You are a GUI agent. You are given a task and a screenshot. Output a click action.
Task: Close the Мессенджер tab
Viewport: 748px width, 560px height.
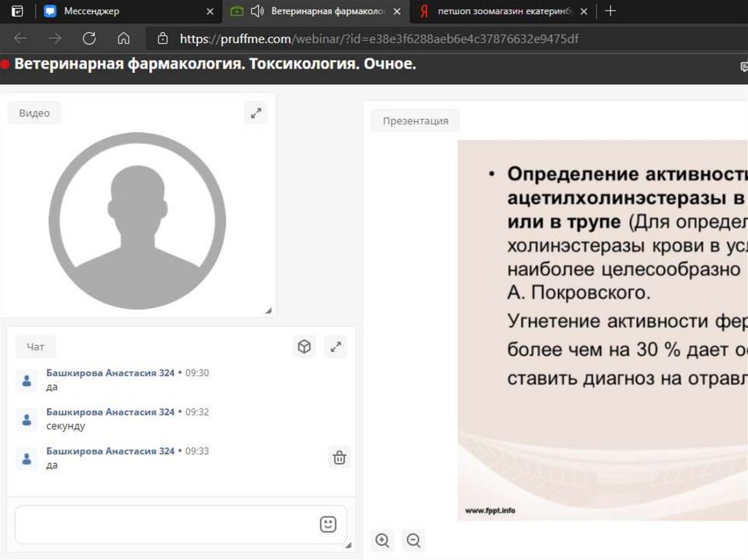coord(210,11)
